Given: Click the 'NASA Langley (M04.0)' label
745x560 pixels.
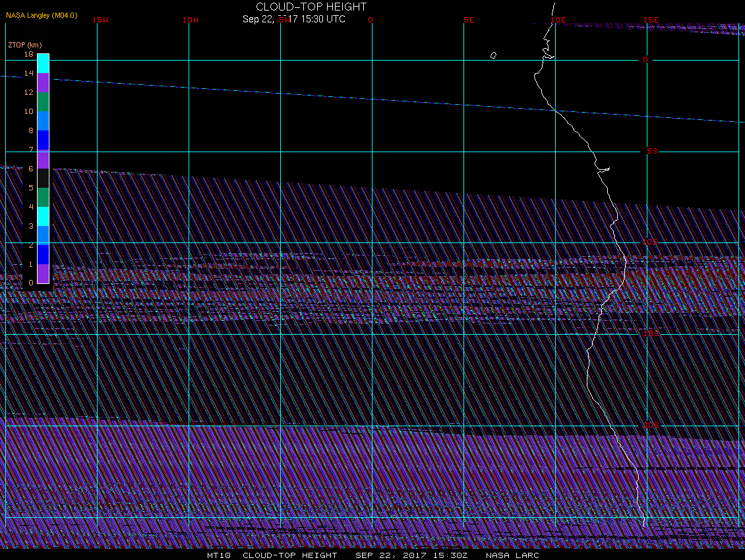Looking at the screenshot, I should pyautogui.click(x=42, y=15).
